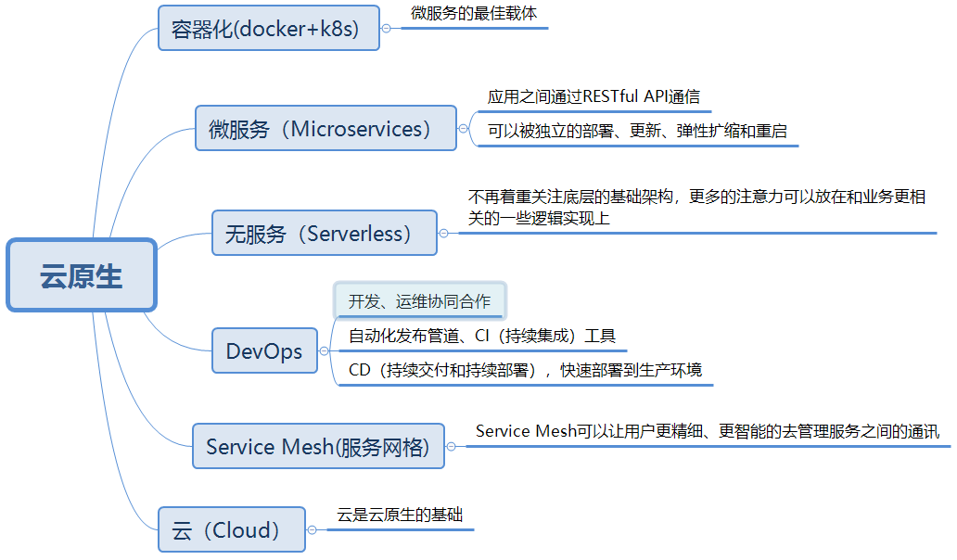
Task: Click the 可以被独立的部署、更新、弹性扩缩和重启 subtopic
Action: tap(637, 131)
